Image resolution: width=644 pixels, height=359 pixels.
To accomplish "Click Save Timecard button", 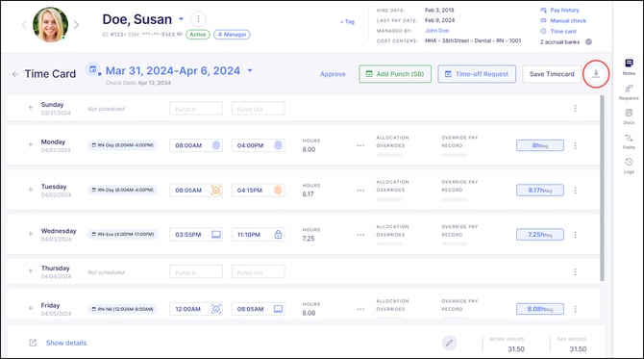I will (552, 74).
